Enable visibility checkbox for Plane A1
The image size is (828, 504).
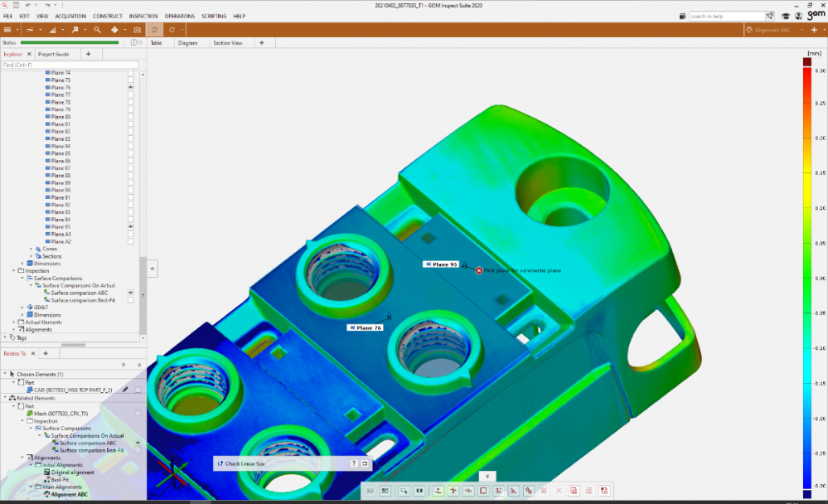(x=131, y=235)
